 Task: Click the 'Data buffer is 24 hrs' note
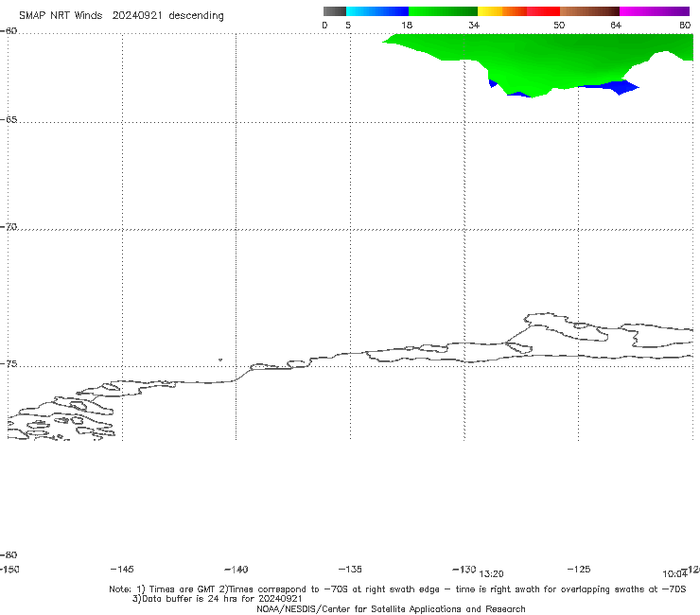pyautogui.click(x=217, y=599)
